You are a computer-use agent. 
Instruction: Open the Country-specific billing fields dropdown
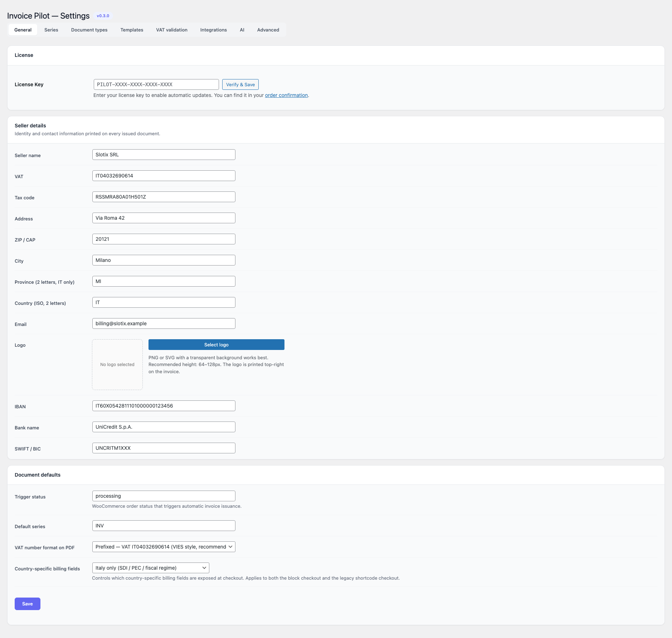coord(151,568)
